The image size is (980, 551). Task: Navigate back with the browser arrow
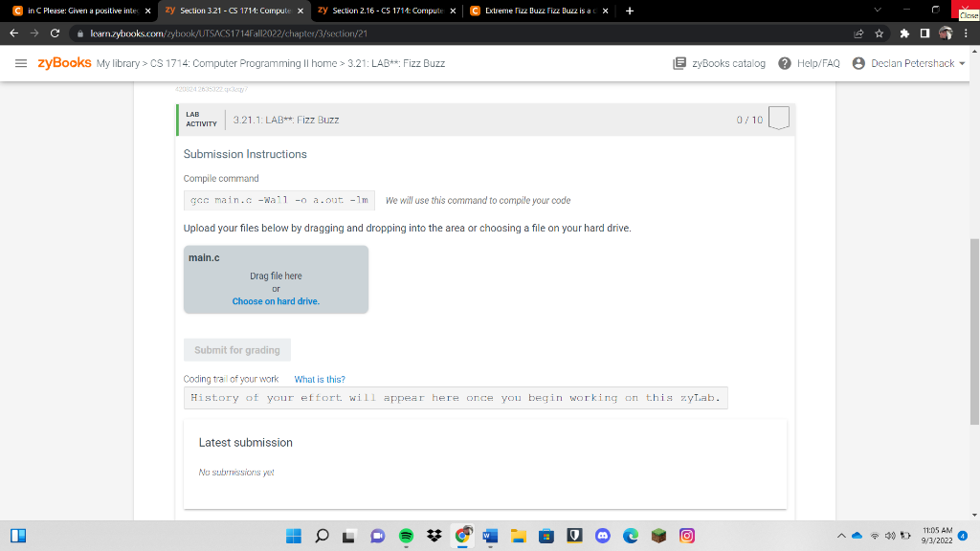click(x=15, y=32)
